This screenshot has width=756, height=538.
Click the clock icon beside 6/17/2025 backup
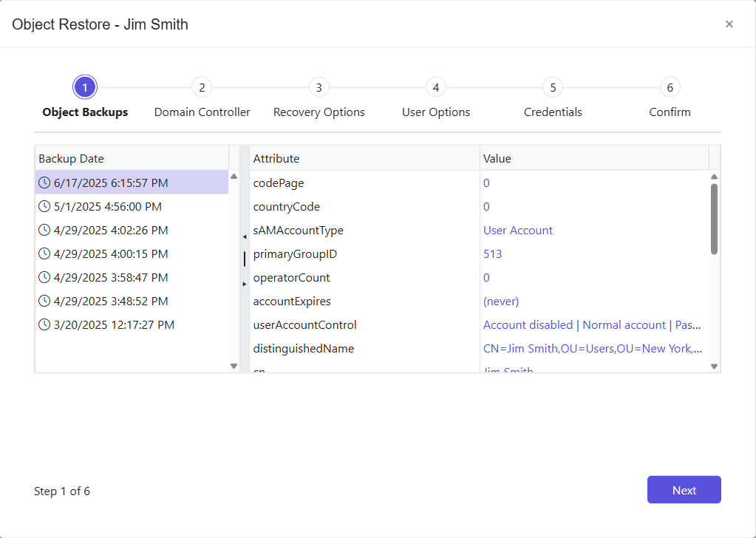(44, 183)
